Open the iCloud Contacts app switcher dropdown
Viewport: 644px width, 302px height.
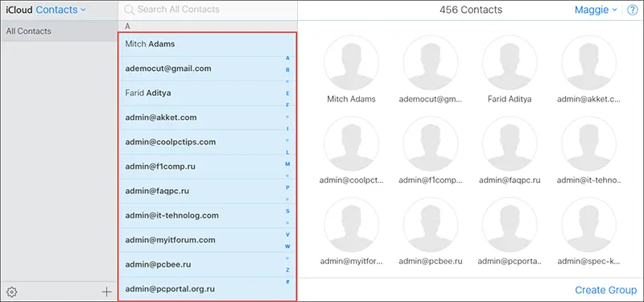point(61,10)
